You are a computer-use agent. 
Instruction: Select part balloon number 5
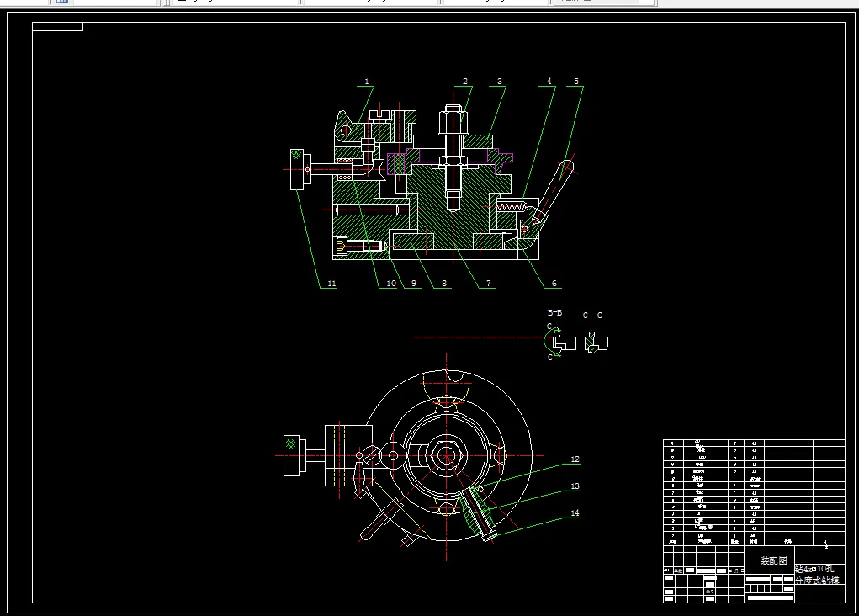pyautogui.click(x=575, y=81)
